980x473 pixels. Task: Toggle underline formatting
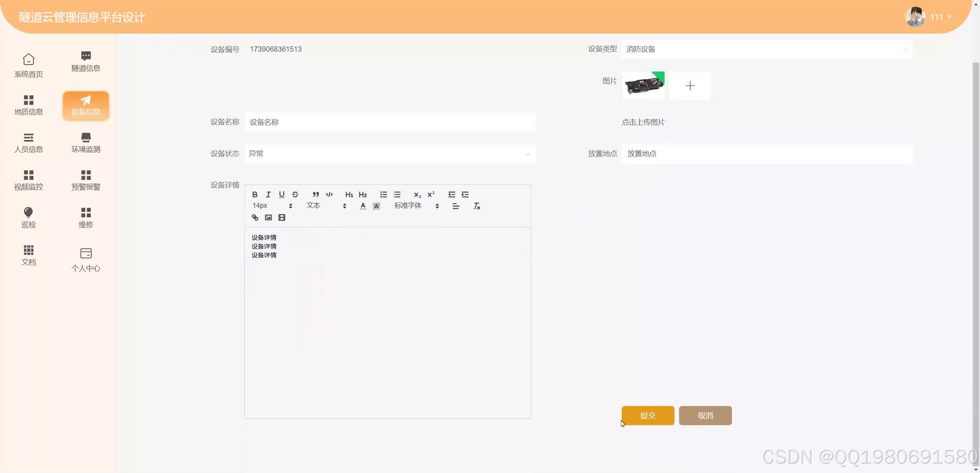coord(282,194)
